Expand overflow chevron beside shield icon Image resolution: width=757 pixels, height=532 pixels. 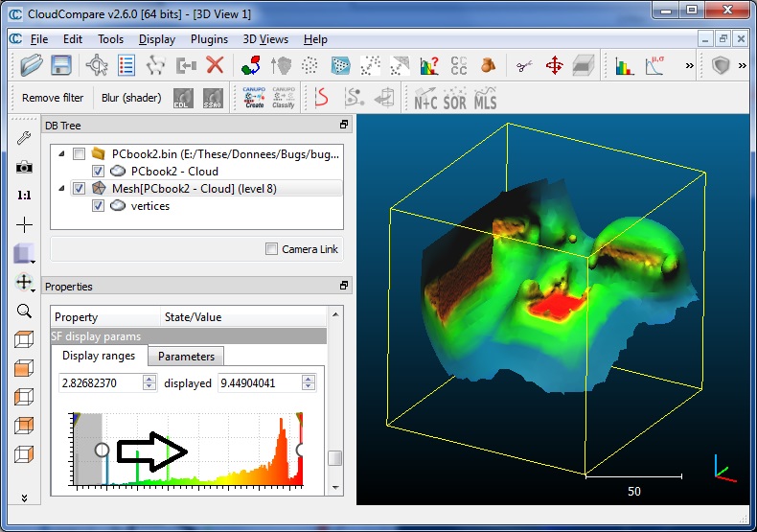pyautogui.click(x=742, y=65)
